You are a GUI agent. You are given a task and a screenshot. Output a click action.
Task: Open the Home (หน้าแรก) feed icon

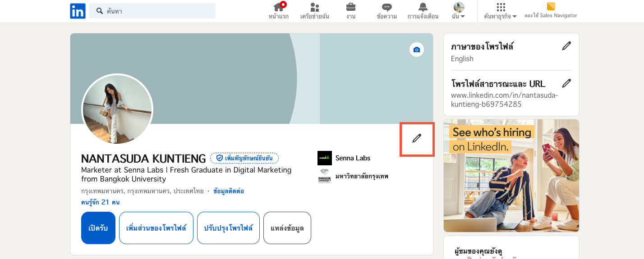point(279,8)
